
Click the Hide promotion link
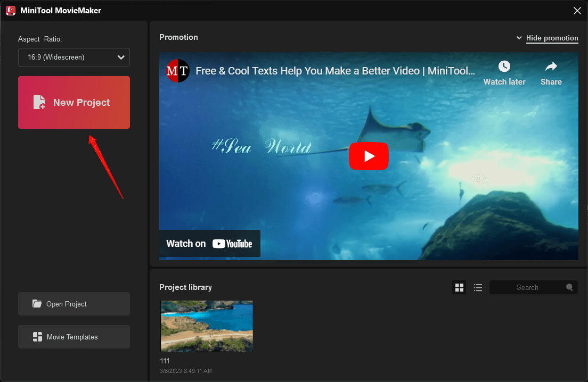(552, 38)
